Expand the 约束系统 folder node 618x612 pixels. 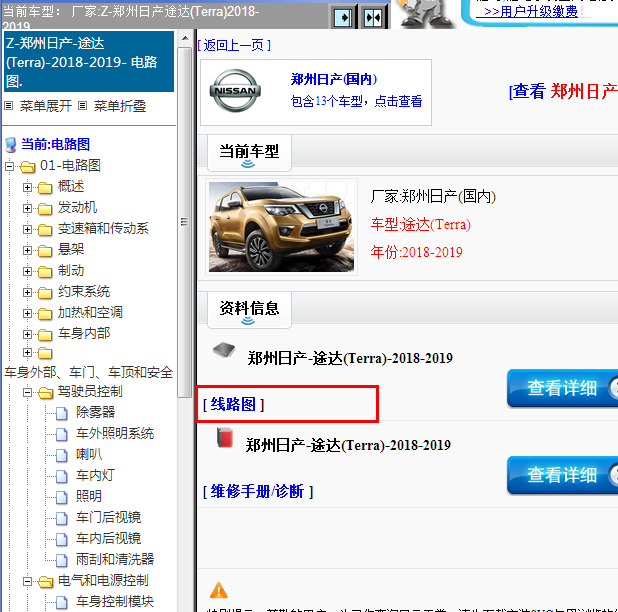[x=27, y=292]
